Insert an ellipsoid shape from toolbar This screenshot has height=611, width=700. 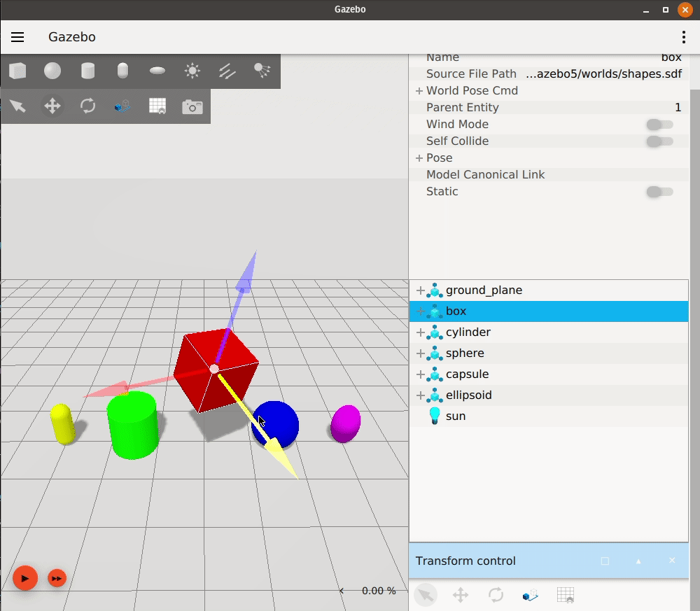tap(157, 71)
